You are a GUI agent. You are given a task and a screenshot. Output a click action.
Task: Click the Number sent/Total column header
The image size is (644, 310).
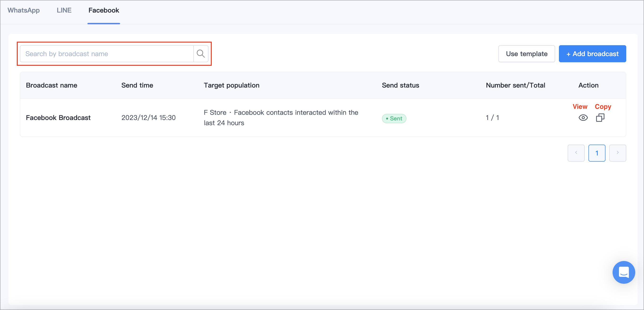[515, 85]
